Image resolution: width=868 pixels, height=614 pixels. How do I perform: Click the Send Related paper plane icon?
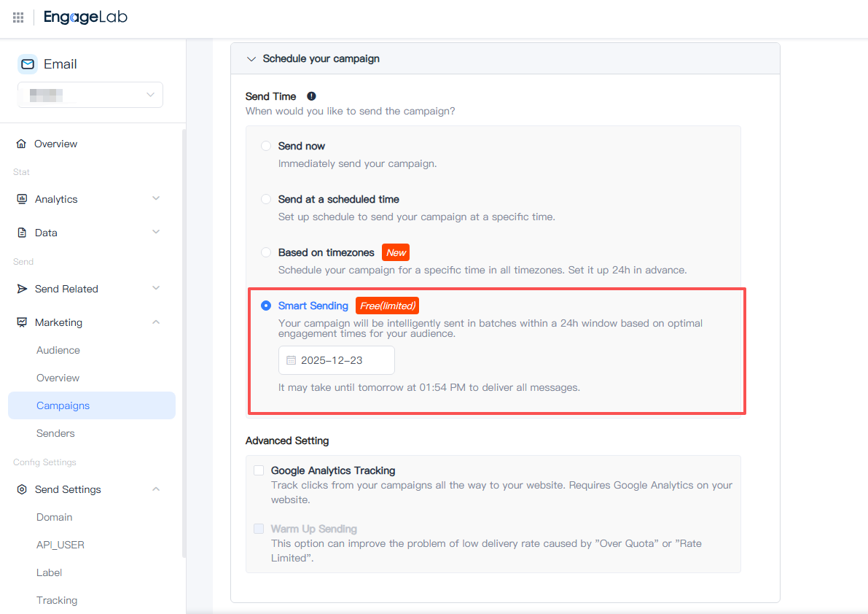pyautogui.click(x=21, y=289)
